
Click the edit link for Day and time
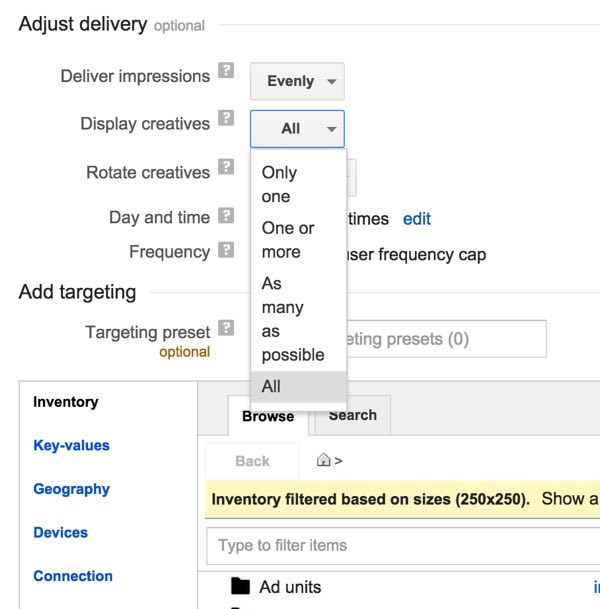click(416, 218)
